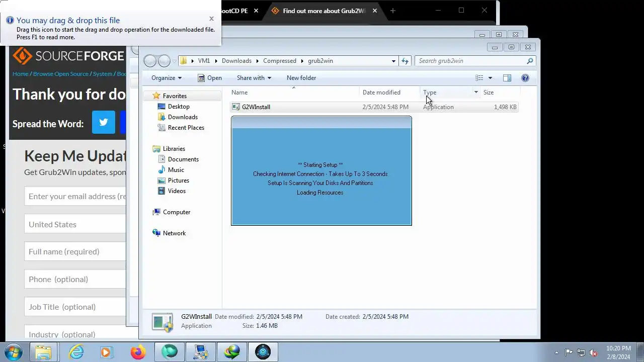The height and width of the screenshot is (362, 644).
Task: Open the United States country dropdown
Action: 75,224
